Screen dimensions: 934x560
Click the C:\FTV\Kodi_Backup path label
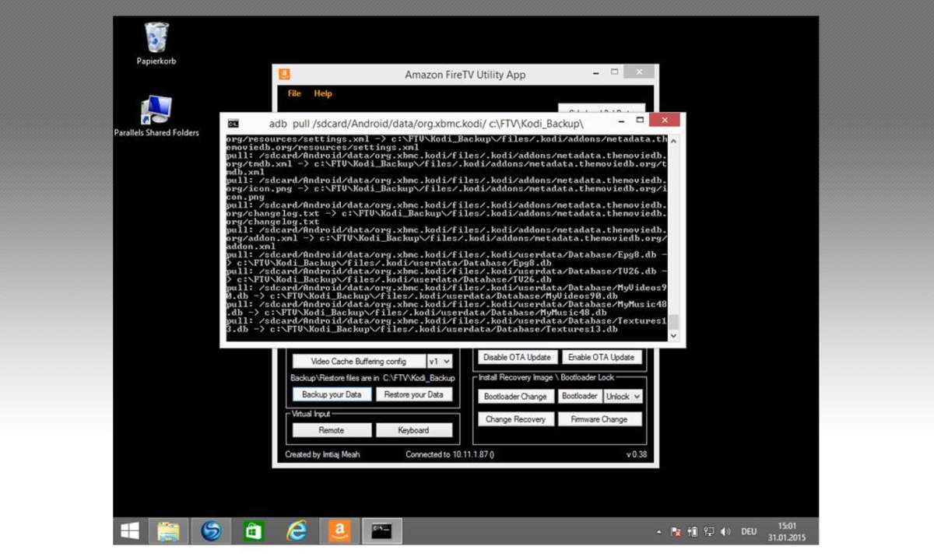(419, 378)
